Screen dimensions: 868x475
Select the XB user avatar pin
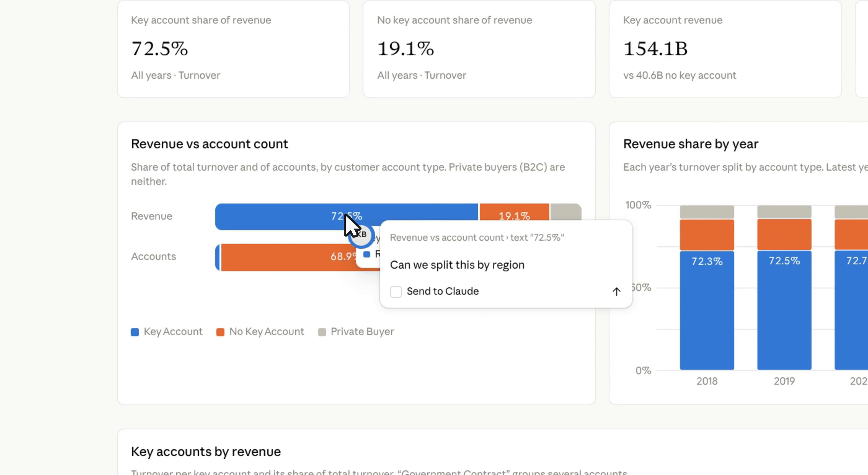[x=361, y=235]
